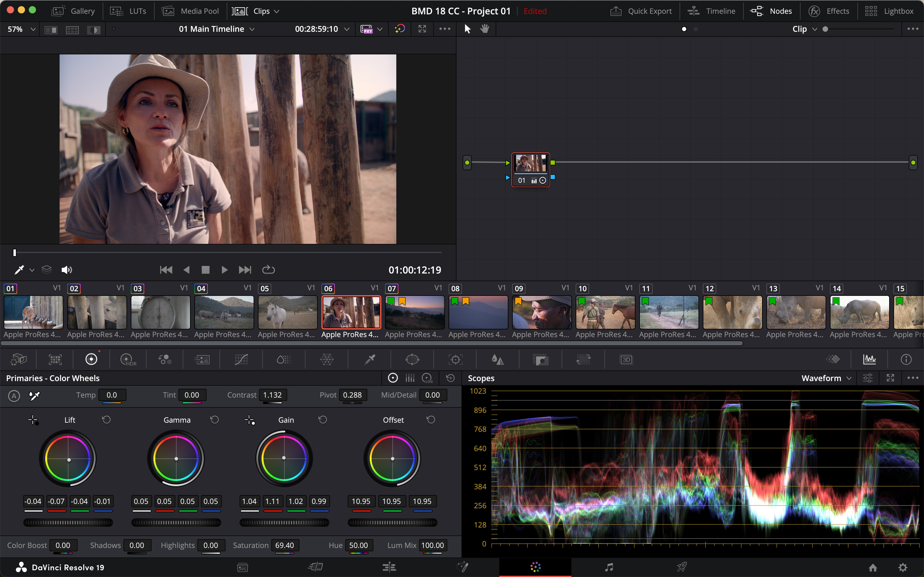
Task: Switch to the Edit page
Action: pyautogui.click(x=389, y=567)
